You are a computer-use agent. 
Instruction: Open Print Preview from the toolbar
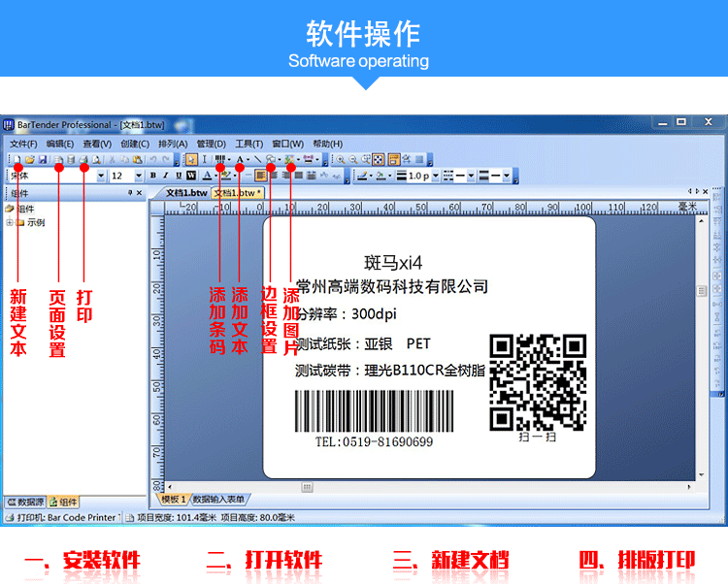tap(96, 159)
